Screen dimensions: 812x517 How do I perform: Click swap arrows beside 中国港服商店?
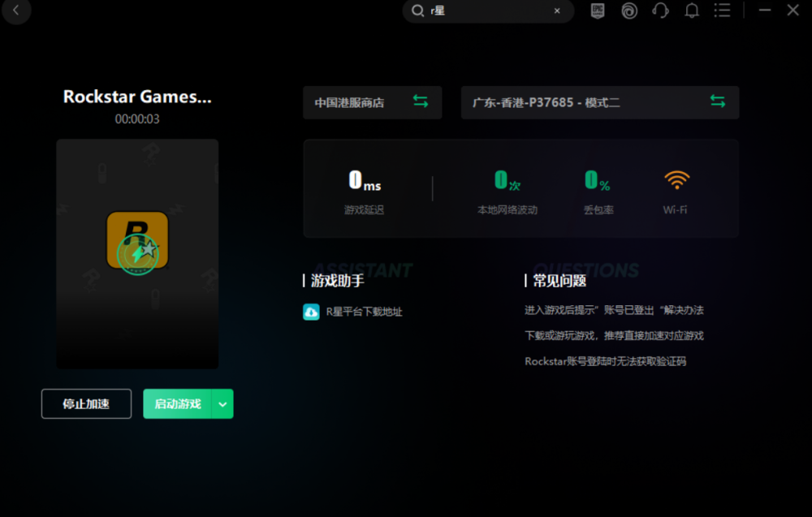421,101
